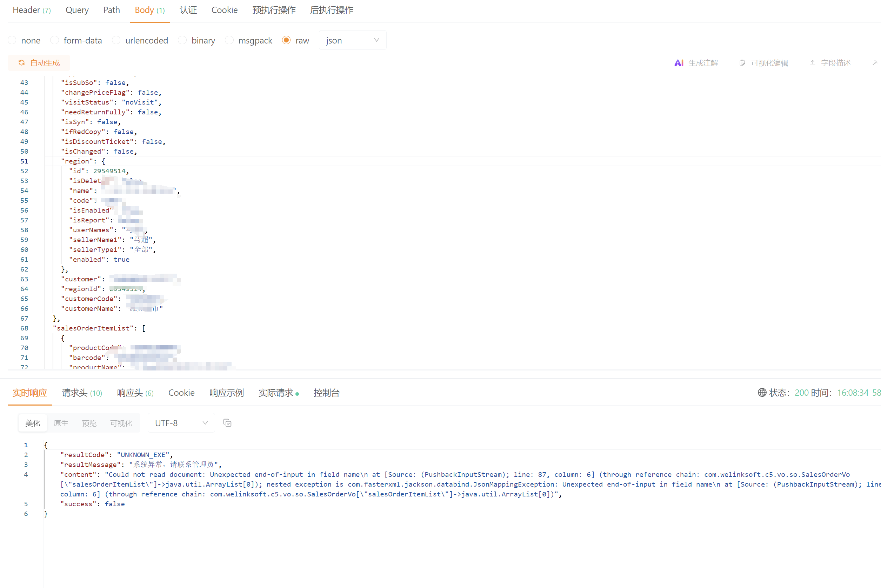This screenshot has width=881, height=588.
Task: Select the 原生 view mode
Action: [x=61, y=423]
